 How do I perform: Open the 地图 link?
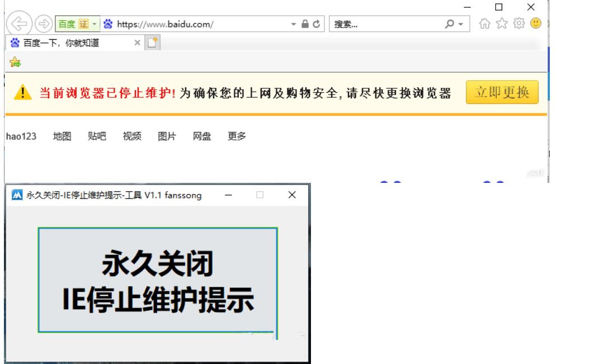click(62, 136)
